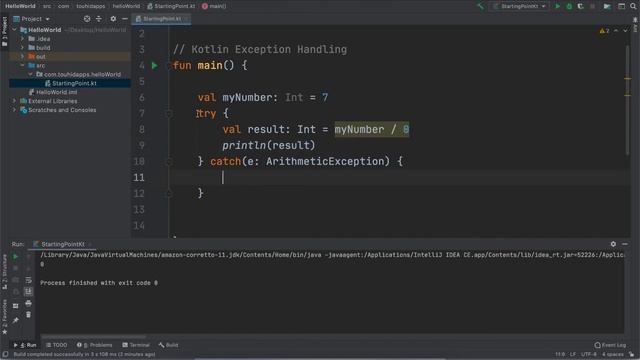Viewport: 640px width, 360px height.
Task: Hide the Project tool window
Action: pyautogui.click(x=124, y=19)
